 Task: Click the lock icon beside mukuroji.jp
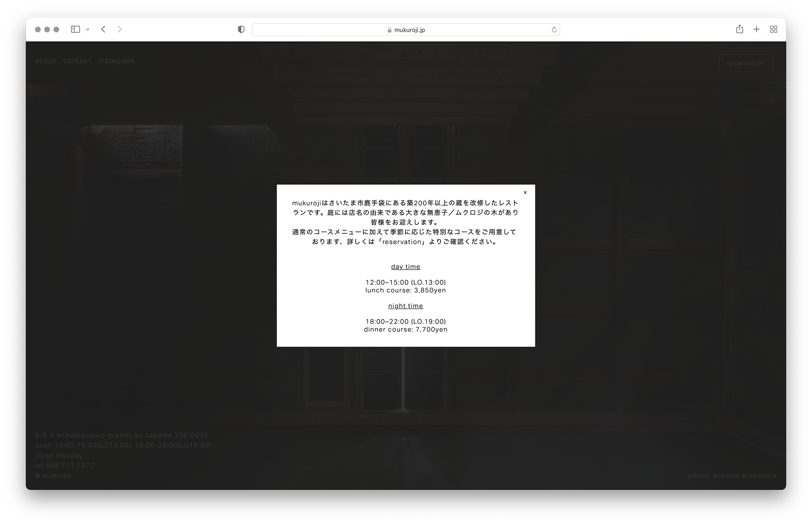click(390, 30)
